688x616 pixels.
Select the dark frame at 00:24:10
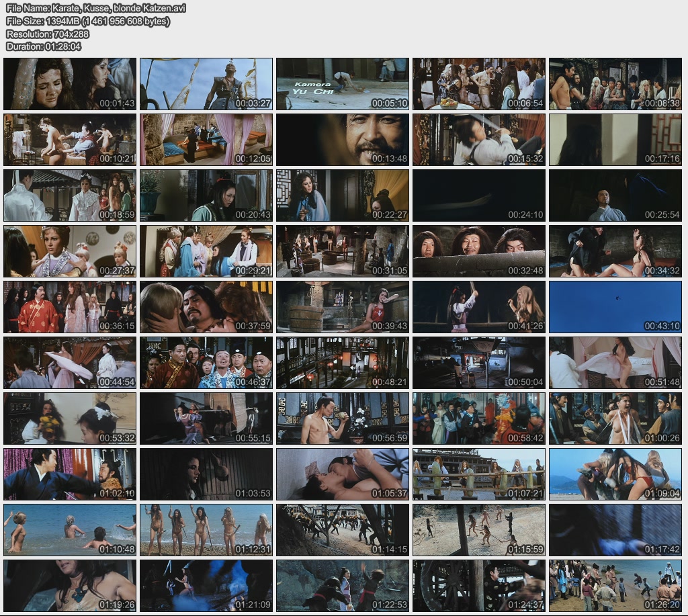pos(479,195)
